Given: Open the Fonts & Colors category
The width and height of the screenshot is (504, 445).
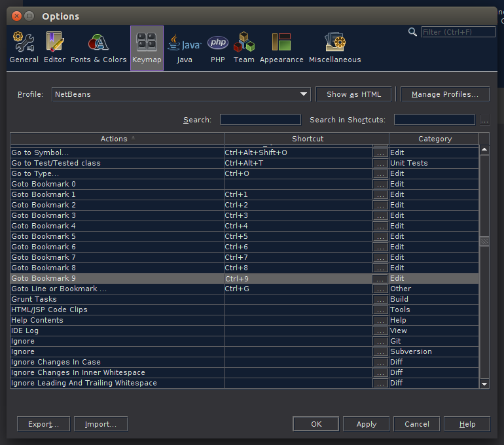Looking at the screenshot, I should click(x=98, y=48).
